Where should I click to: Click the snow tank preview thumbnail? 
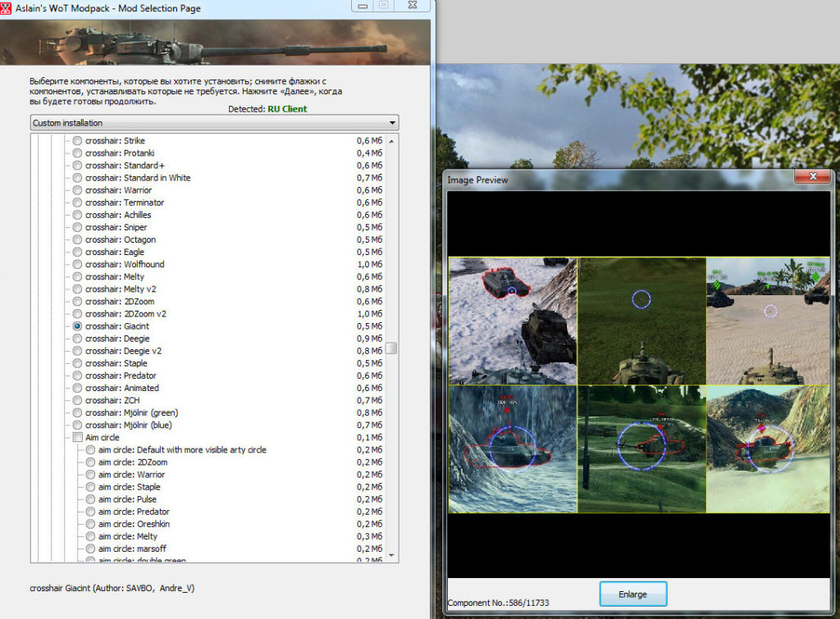point(513,321)
